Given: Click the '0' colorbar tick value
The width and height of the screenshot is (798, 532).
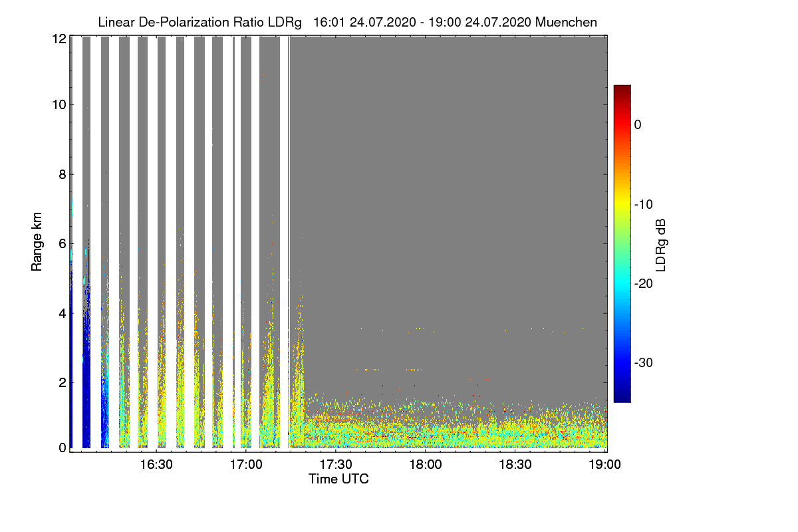Looking at the screenshot, I should (638, 124).
